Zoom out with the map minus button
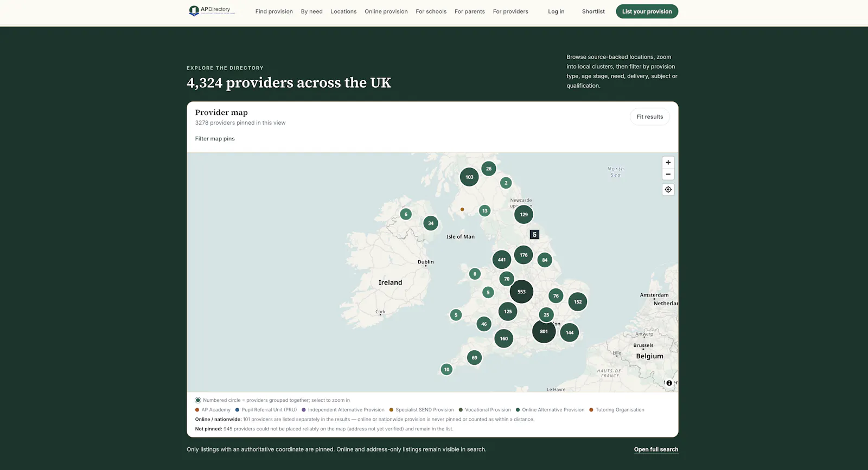This screenshot has width=868, height=470. pos(668,174)
